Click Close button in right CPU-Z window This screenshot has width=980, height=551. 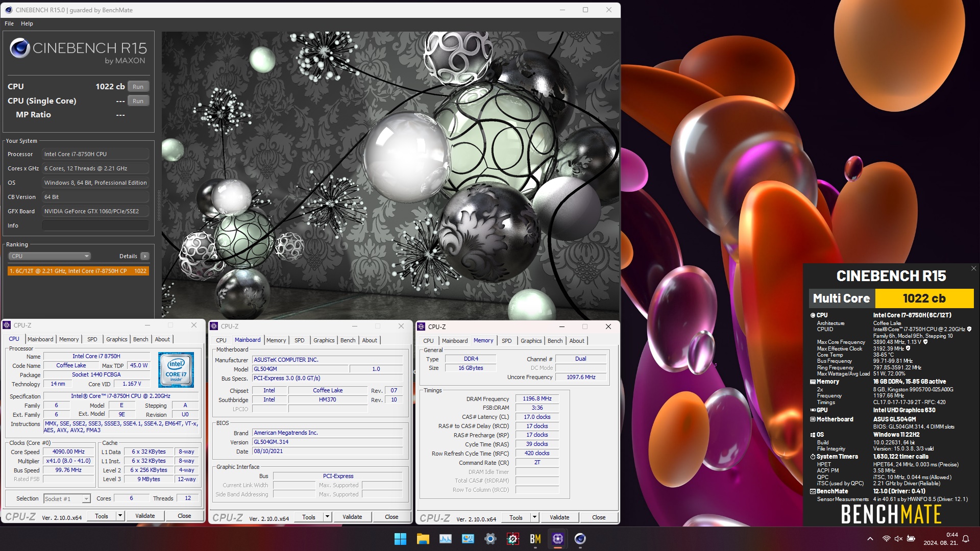point(599,517)
